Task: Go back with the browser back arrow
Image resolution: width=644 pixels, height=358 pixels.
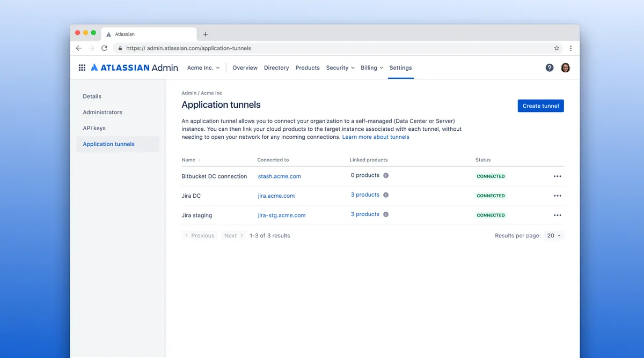Action: click(x=79, y=48)
